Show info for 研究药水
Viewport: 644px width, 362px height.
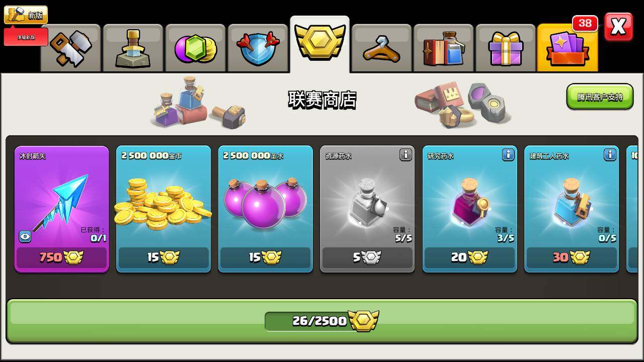point(508,155)
